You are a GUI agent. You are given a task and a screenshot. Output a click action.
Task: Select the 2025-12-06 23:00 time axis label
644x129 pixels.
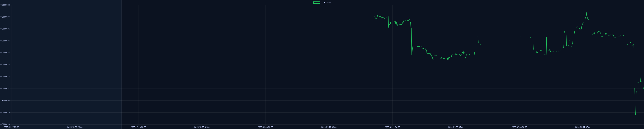(x=75, y=127)
